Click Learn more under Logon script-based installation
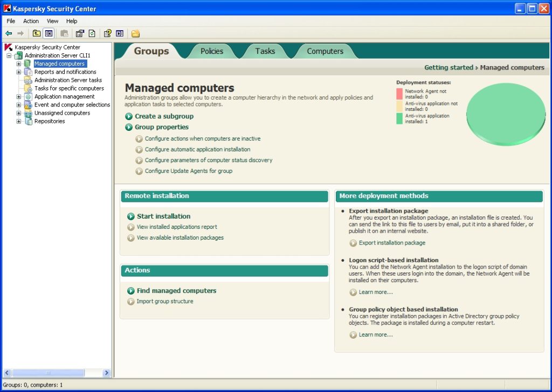 [x=376, y=292]
